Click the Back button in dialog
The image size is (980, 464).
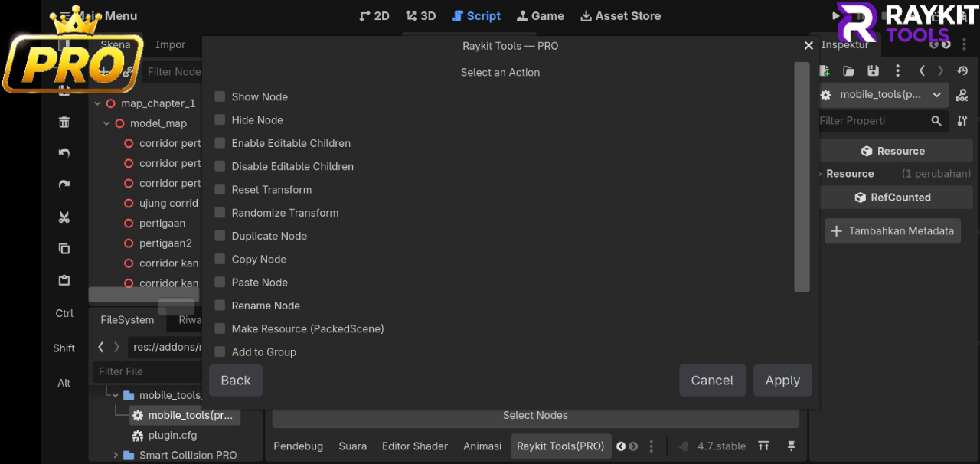(x=236, y=381)
